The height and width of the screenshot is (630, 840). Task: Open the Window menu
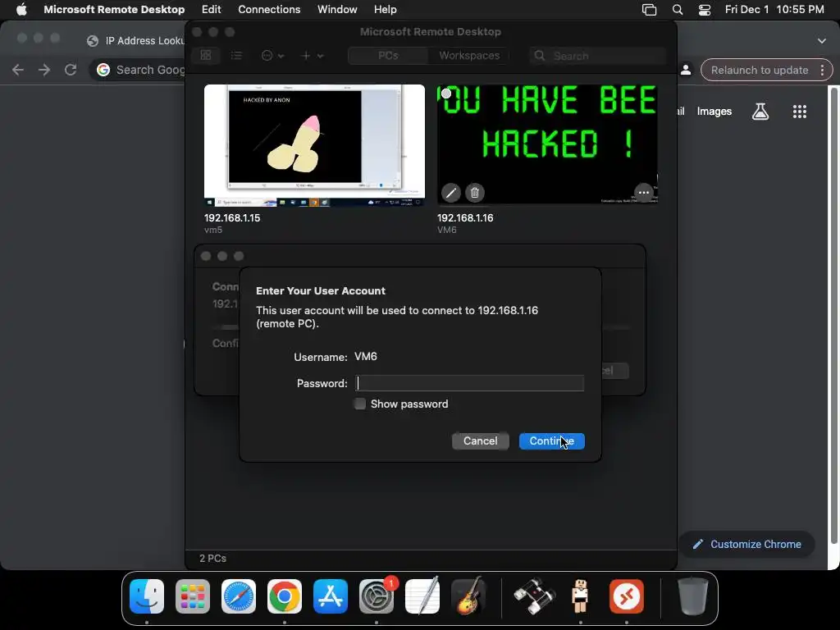pyautogui.click(x=337, y=9)
